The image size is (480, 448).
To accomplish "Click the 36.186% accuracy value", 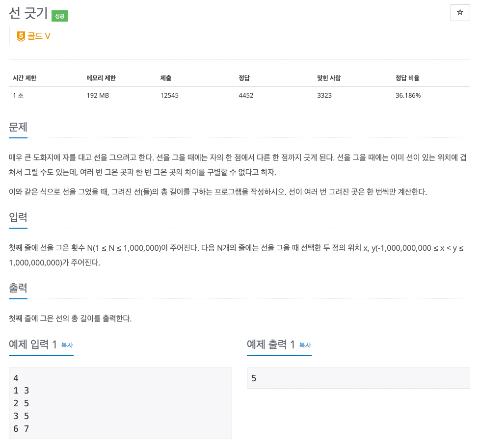I will tap(408, 95).
